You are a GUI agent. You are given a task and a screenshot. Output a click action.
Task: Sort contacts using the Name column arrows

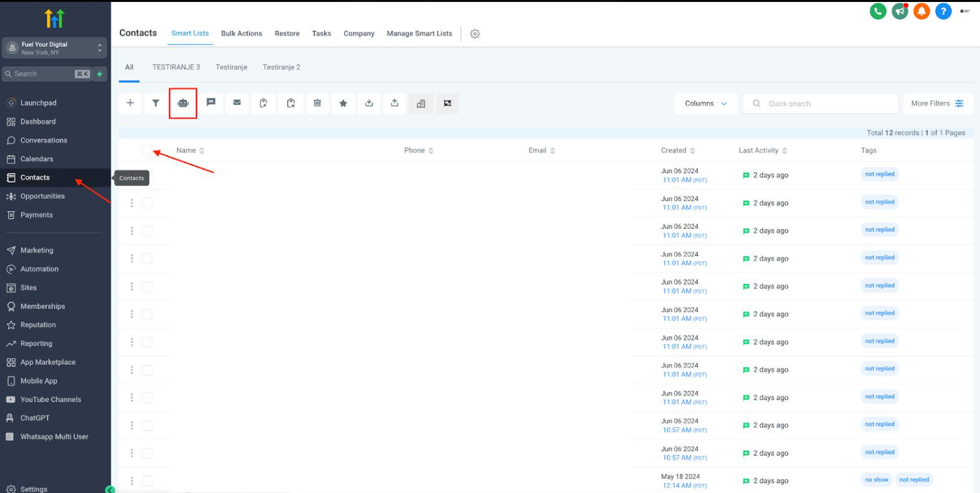pyautogui.click(x=202, y=151)
